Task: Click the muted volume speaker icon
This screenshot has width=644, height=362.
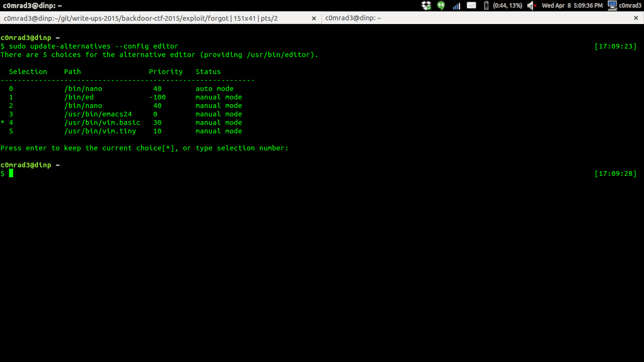Action: point(532,6)
